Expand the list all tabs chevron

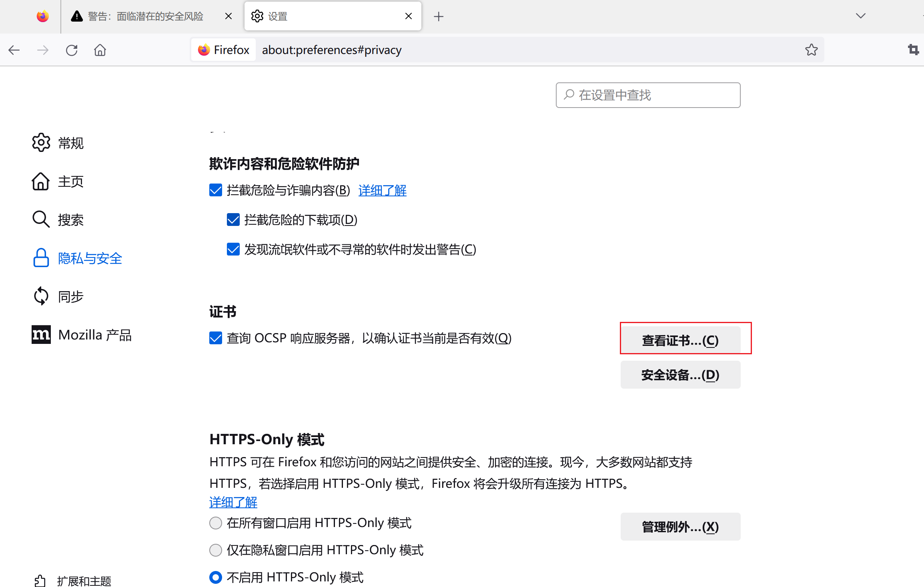(x=860, y=16)
